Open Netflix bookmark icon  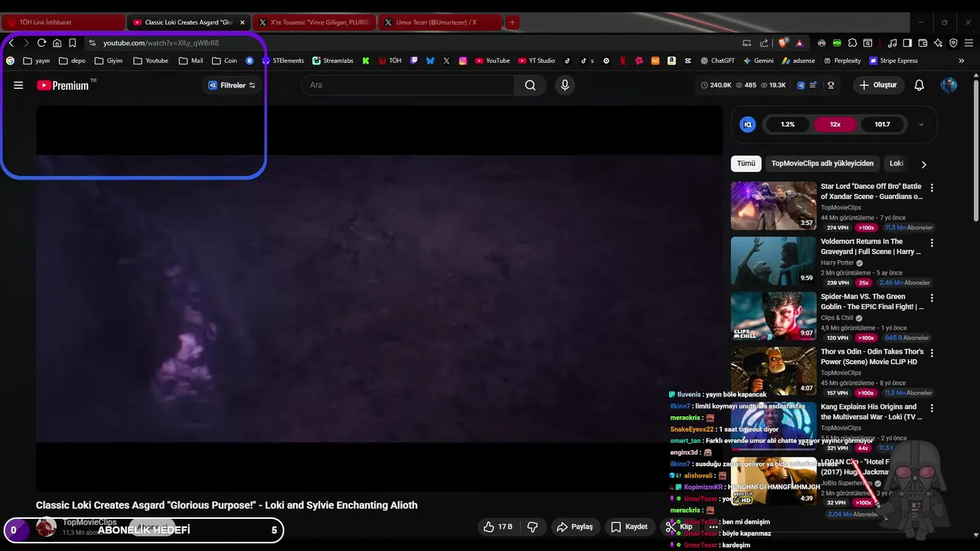pyautogui.click(x=622, y=60)
